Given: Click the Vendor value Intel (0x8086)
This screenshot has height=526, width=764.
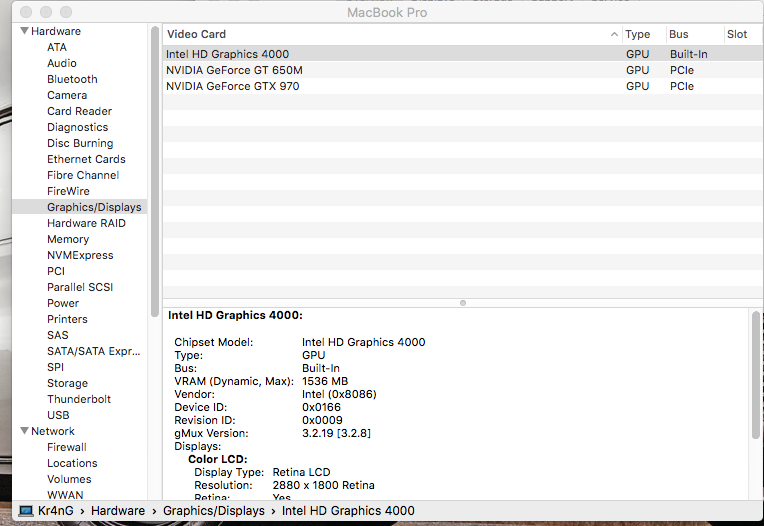Looking at the screenshot, I should point(339,394).
